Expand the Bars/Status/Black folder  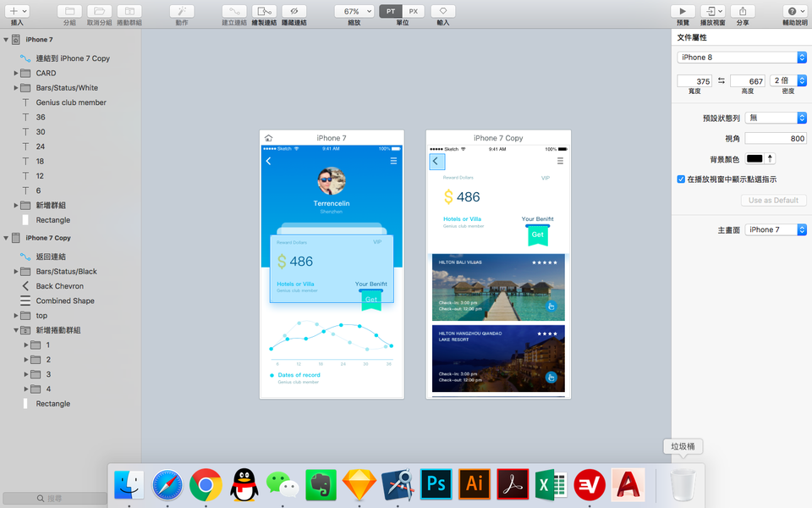tap(16, 271)
